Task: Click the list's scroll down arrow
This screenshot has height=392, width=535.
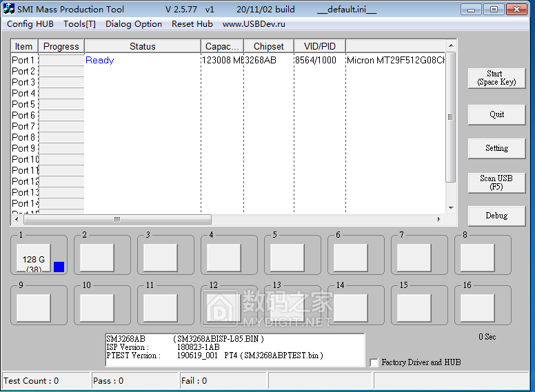Action: 451,207
